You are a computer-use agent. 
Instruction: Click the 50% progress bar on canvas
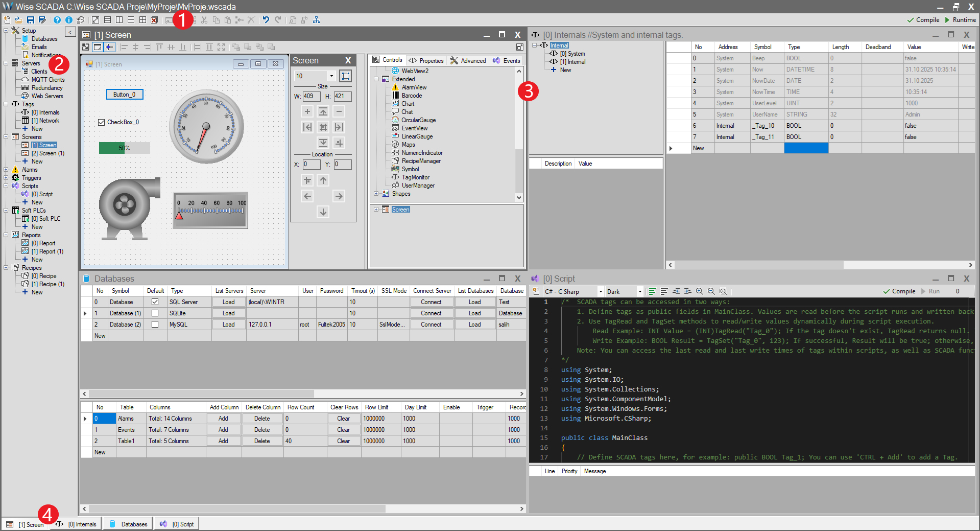click(x=124, y=148)
